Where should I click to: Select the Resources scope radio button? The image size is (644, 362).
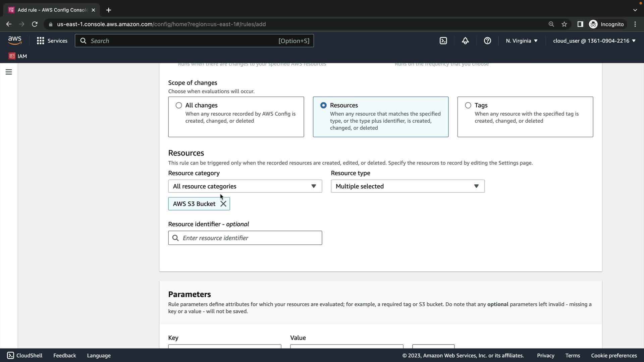click(323, 105)
